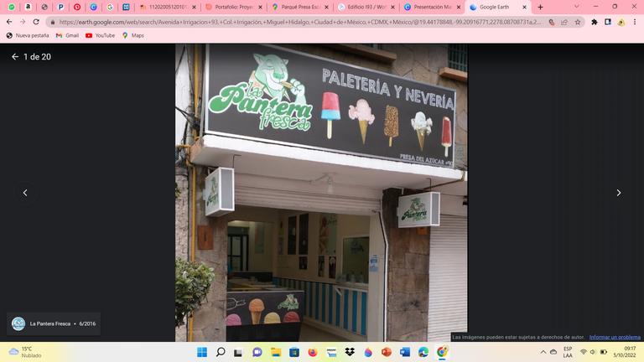Open the La Pantera Fresca contributor avatar

18,323
